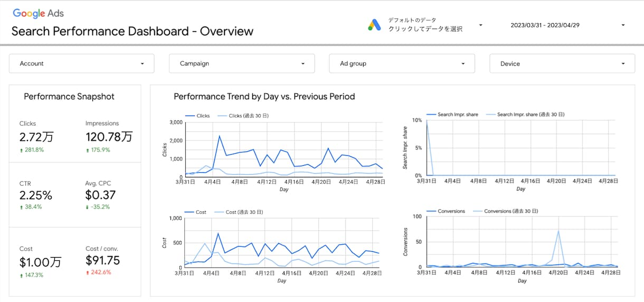The image size is (644, 302).
Task: Click the Cost / conv. change 242.6%
Action: point(98,272)
